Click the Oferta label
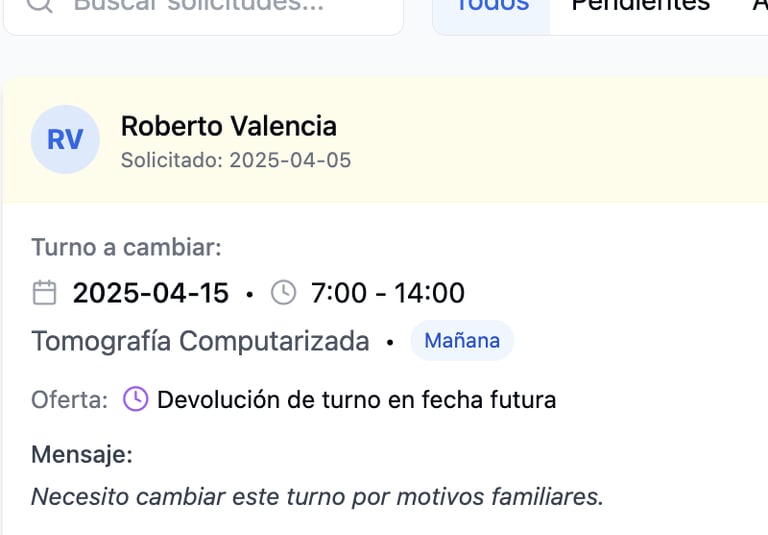This screenshot has height=535, width=768. [69, 400]
